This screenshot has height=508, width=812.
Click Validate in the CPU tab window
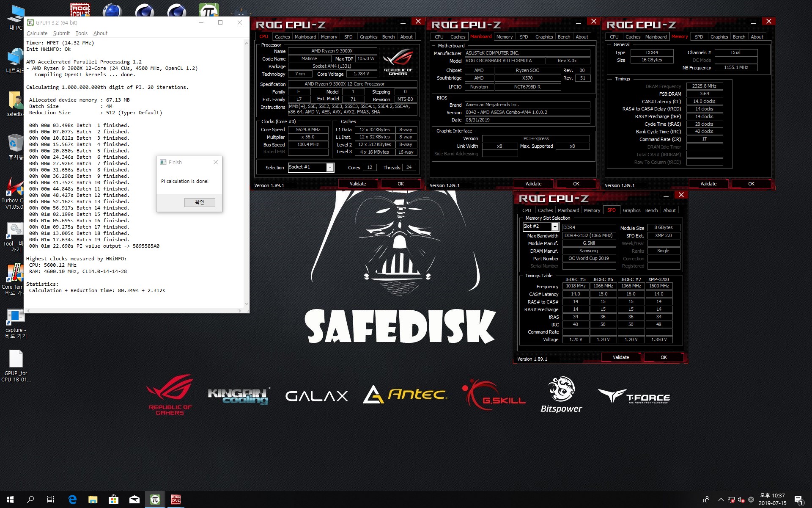(x=358, y=184)
